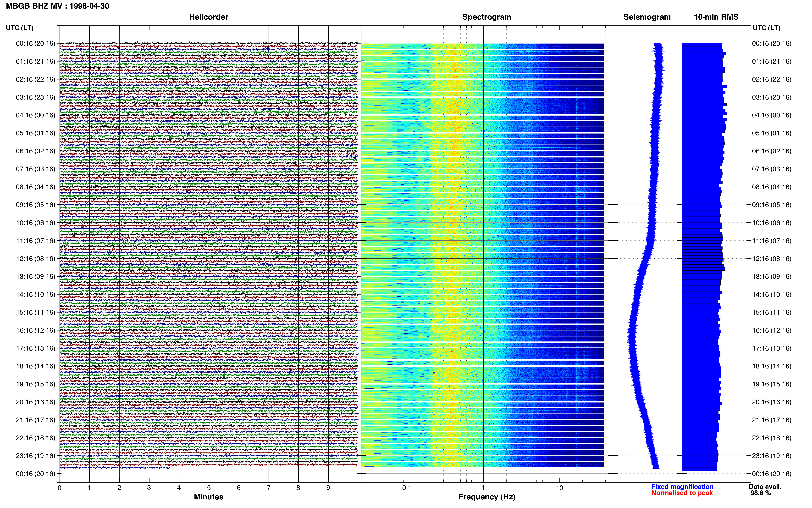The width and height of the screenshot is (812, 508).
Task: Click the '98.6 %' data availability value
Action: [761, 493]
